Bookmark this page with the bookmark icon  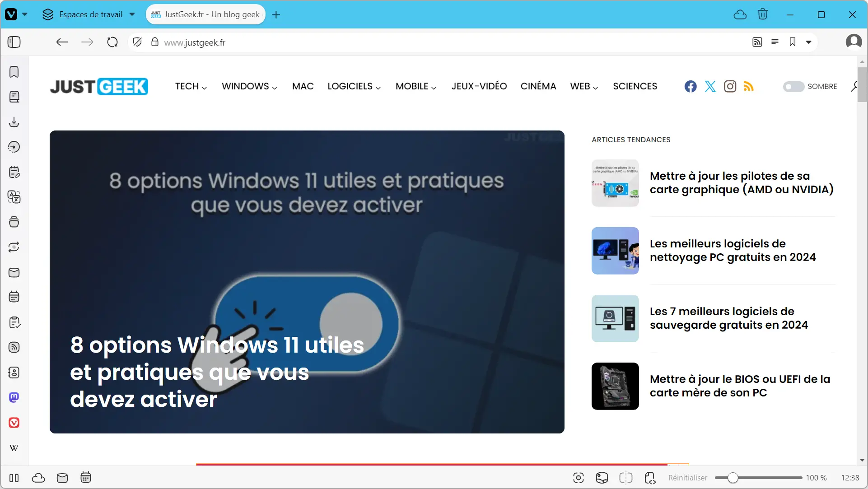pyautogui.click(x=793, y=42)
